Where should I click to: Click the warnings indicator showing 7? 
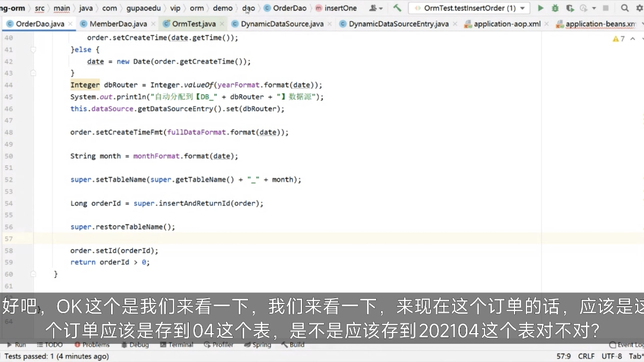point(619,39)
